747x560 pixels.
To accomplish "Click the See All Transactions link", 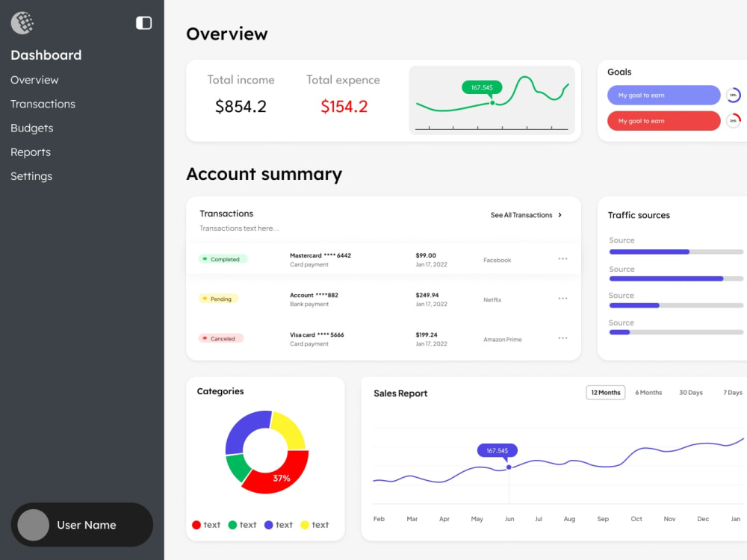I will tap(521, 215).
